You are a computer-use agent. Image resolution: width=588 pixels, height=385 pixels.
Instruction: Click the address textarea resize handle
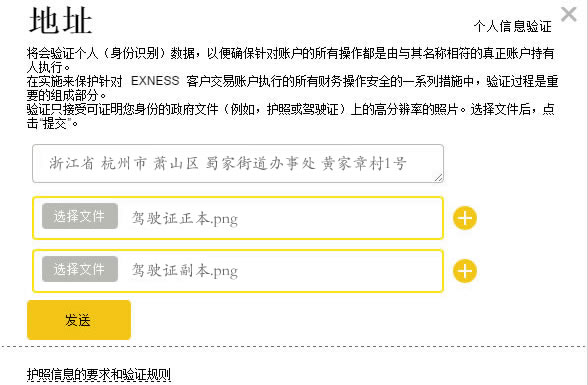pyautogui.click(x=439, y=178)
